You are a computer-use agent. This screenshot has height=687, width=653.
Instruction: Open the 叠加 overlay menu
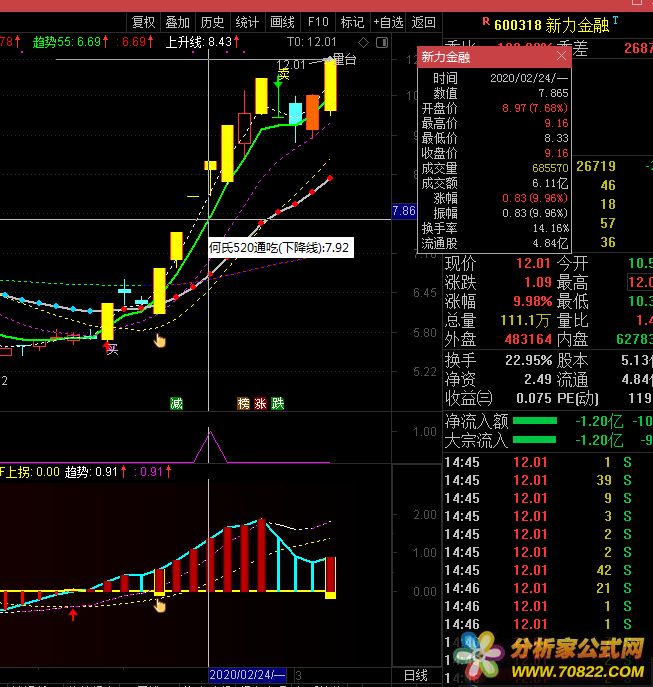tap(177, 22)
